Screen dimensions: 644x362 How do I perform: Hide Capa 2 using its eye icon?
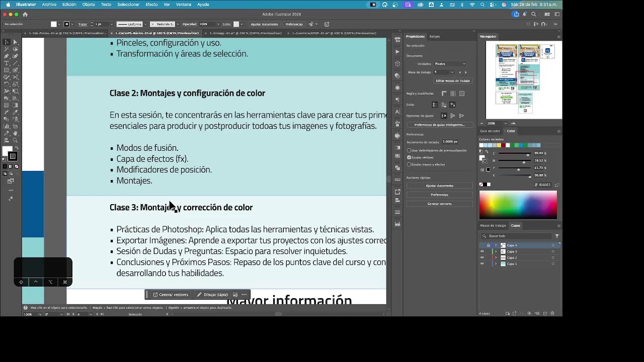click(482, 257)
